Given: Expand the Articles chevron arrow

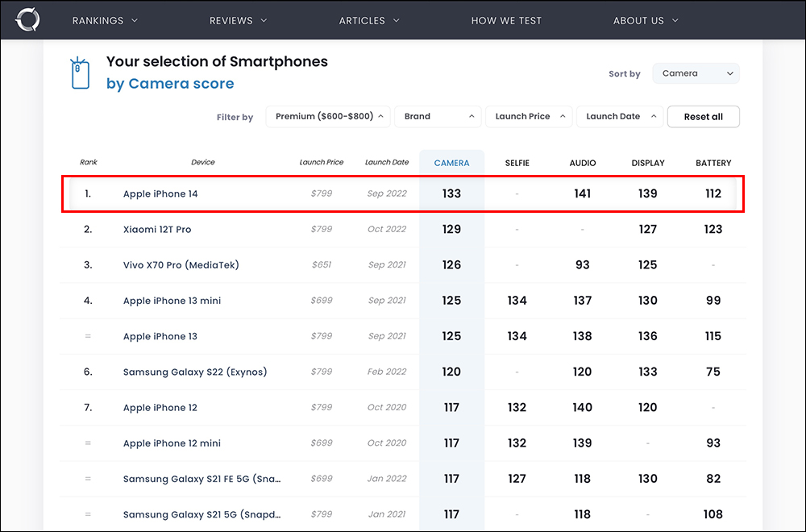Looking at the screenshot, I should pos(397,21).
